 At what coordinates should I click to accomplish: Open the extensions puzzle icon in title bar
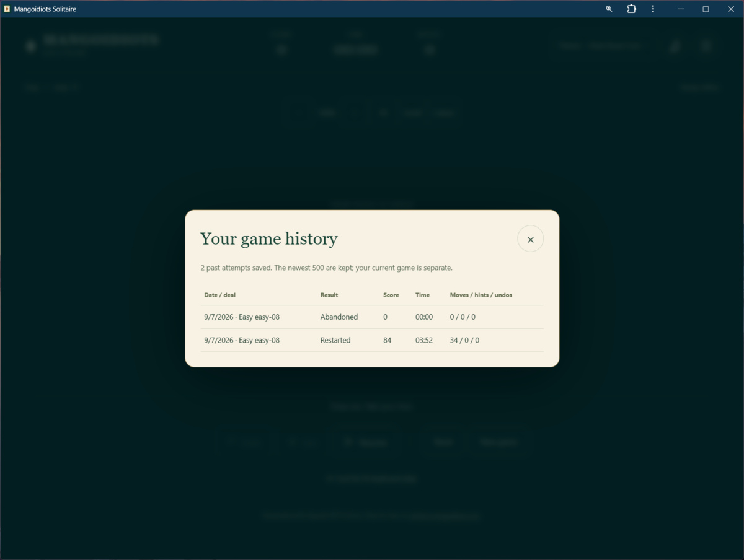point(631,9)
